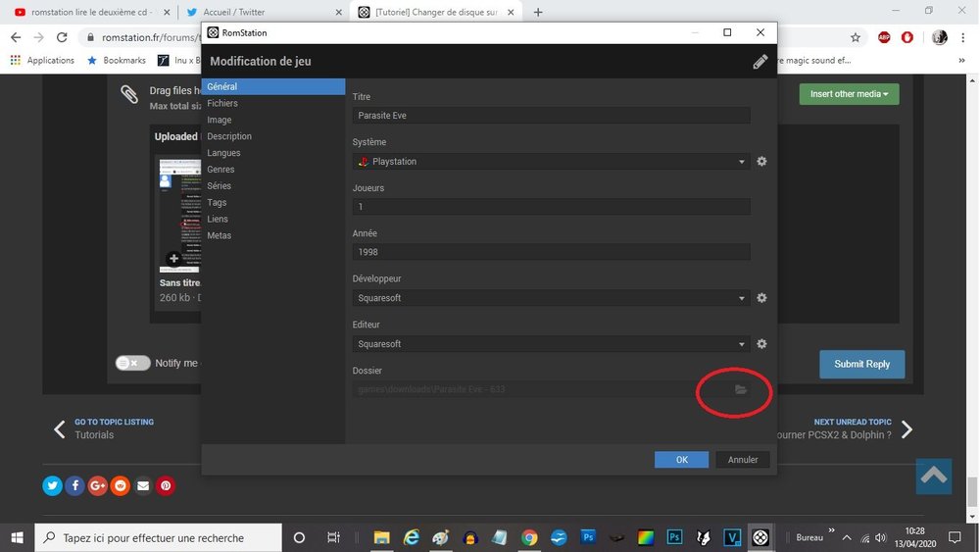980x552 pixels.
Task: Toggle the Notify me switch
Action: point(132,363)
